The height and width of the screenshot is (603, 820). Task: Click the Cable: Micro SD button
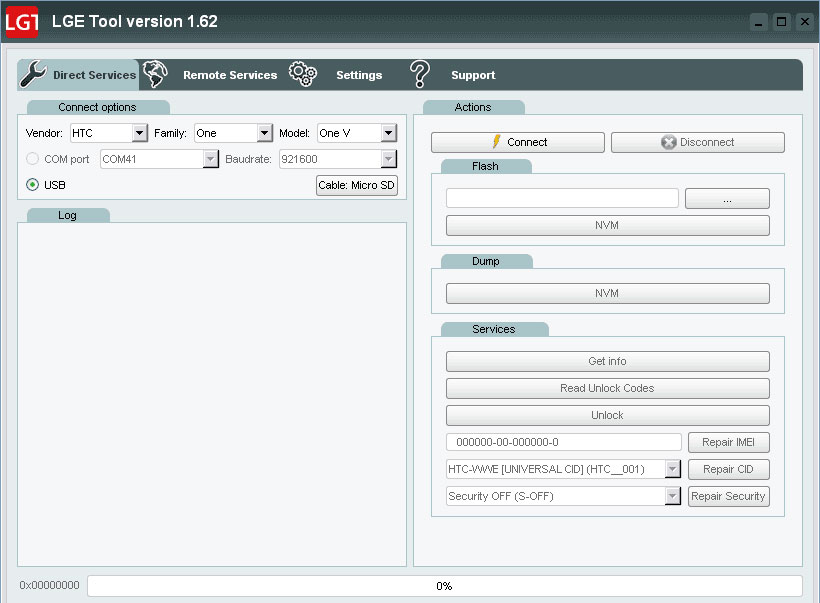357,185
